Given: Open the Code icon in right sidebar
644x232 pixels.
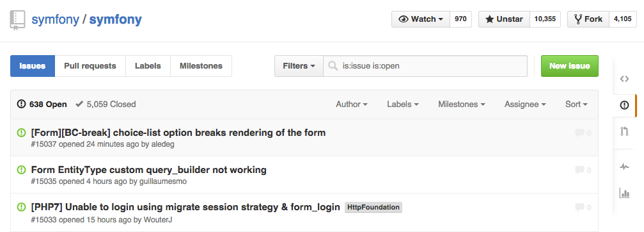Looking at the screenshot, I should pyautogui.click(x=624, y=79).
